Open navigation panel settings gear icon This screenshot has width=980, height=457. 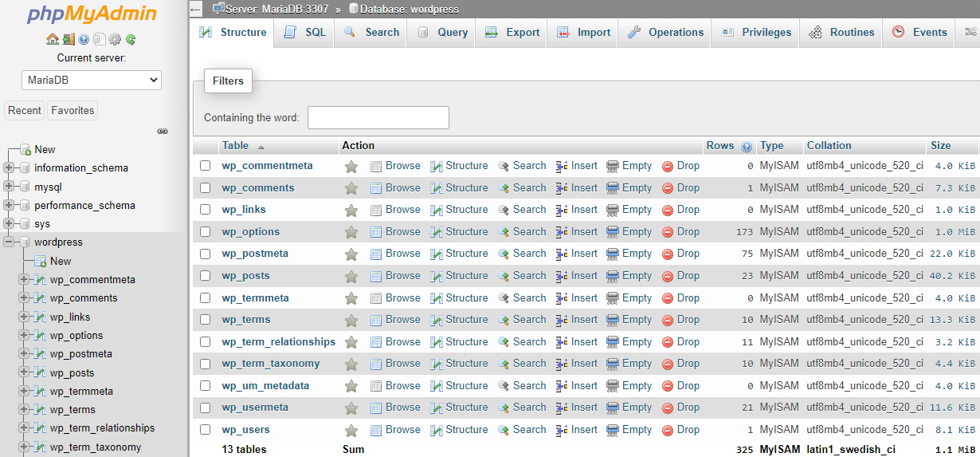point(115,39)
